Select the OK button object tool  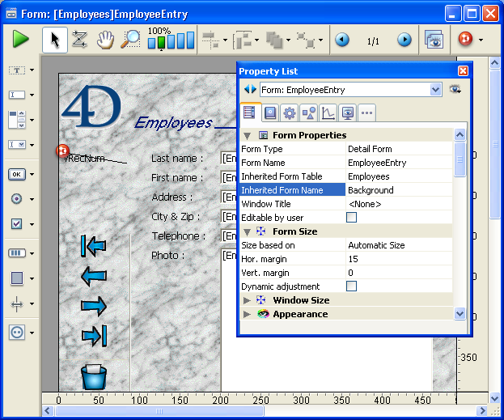[x=17, y=174]
